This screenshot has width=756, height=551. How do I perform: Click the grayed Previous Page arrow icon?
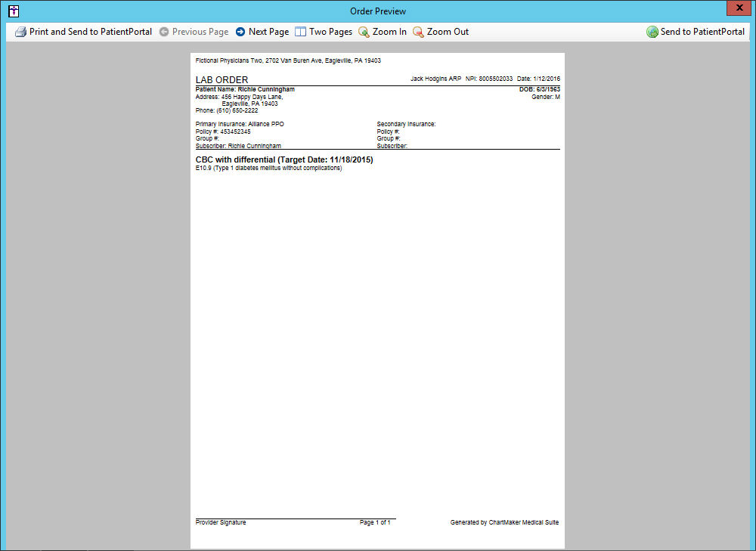click(164, 32)
